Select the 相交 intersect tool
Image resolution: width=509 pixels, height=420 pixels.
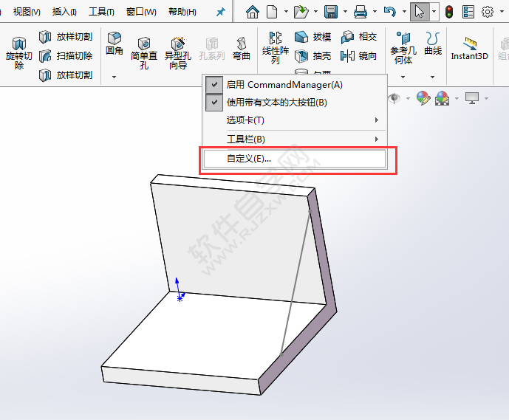[359, 37]
